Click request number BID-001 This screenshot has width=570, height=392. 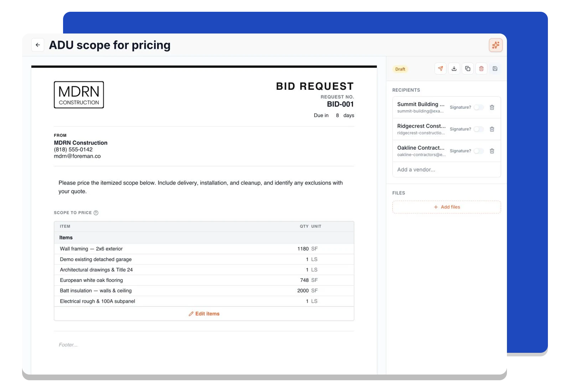pyautogui.click(x=340, y=104)
